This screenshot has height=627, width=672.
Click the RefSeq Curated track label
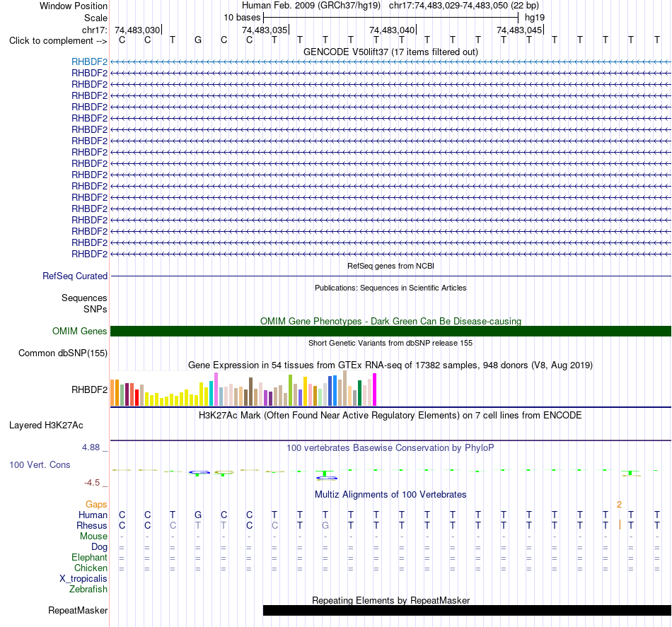74,276
